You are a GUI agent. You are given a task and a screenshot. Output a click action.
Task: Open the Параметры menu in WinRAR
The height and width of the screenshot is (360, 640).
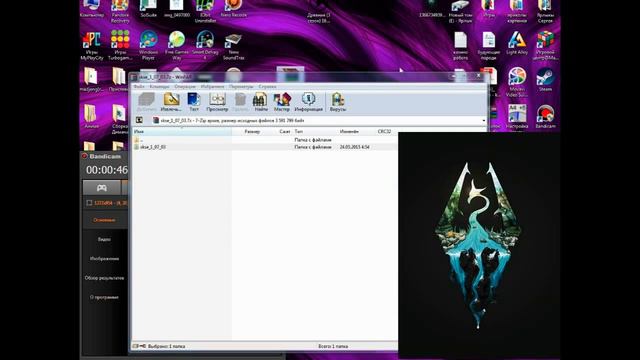coord(241,87)
